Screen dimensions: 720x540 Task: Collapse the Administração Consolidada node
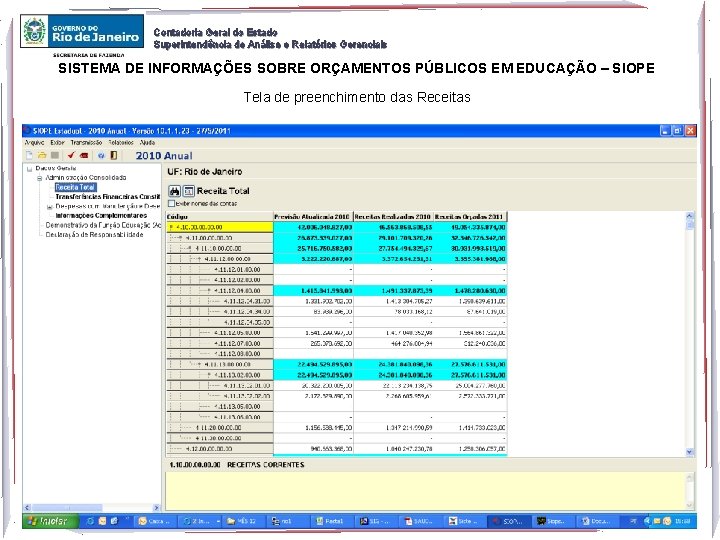coord(40,178)
